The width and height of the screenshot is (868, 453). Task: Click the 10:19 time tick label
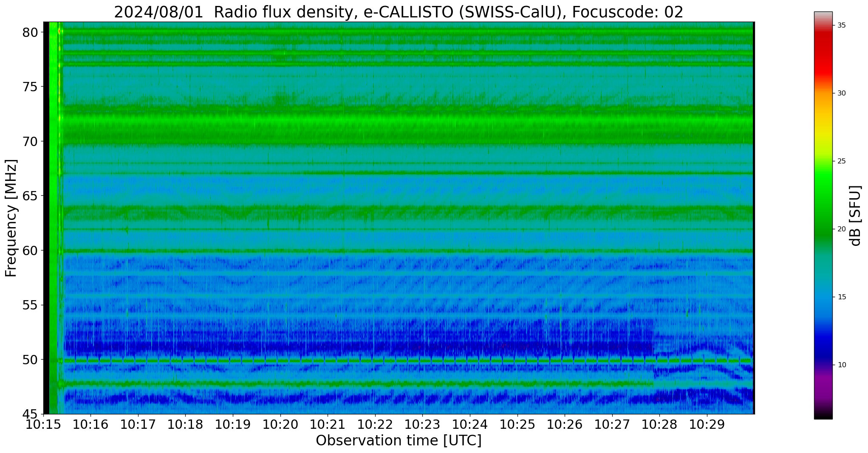232,425
